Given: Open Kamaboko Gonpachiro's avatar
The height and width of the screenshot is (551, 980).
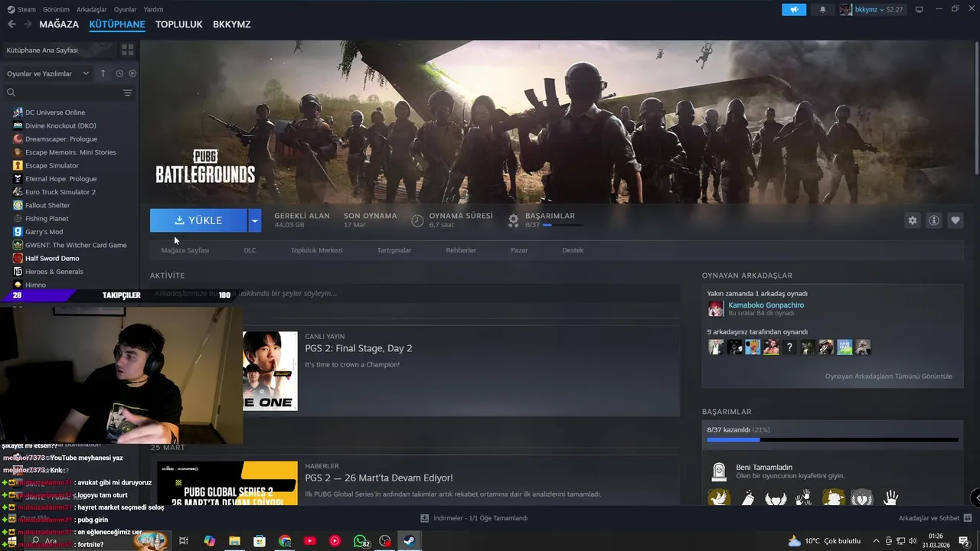Looking at the screenshot, I should point(716,308).
